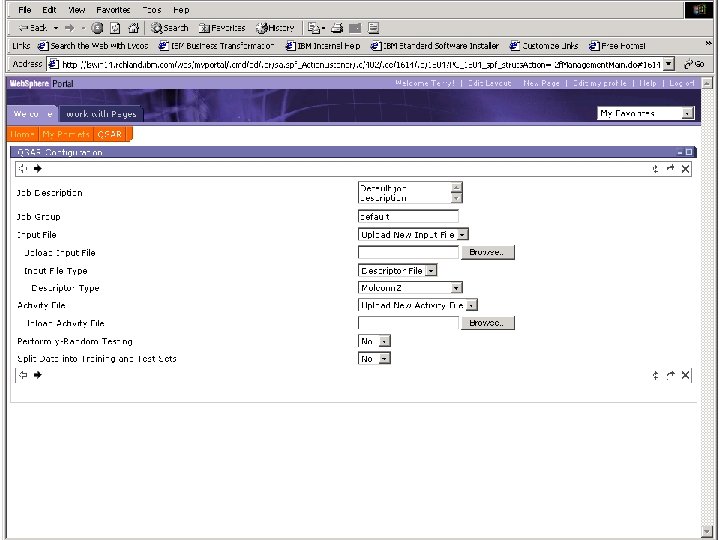Open Split Data into Training dropdown
Image resolution: width=720 pixels, height=540 pixels.
(x=374, y=358)
